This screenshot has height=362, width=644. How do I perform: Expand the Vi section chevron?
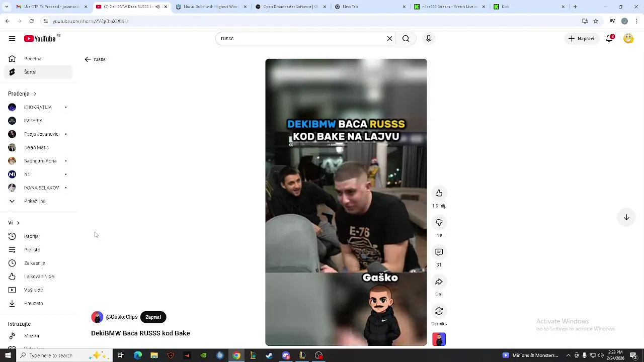click(18, 223)
